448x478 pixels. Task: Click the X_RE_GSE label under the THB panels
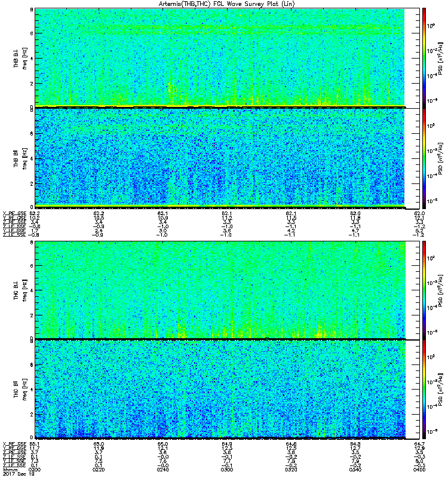[x=14, y=213]
